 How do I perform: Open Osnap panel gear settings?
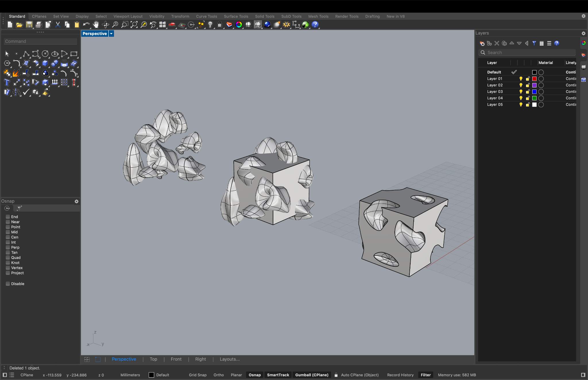[x=76, y=201]
